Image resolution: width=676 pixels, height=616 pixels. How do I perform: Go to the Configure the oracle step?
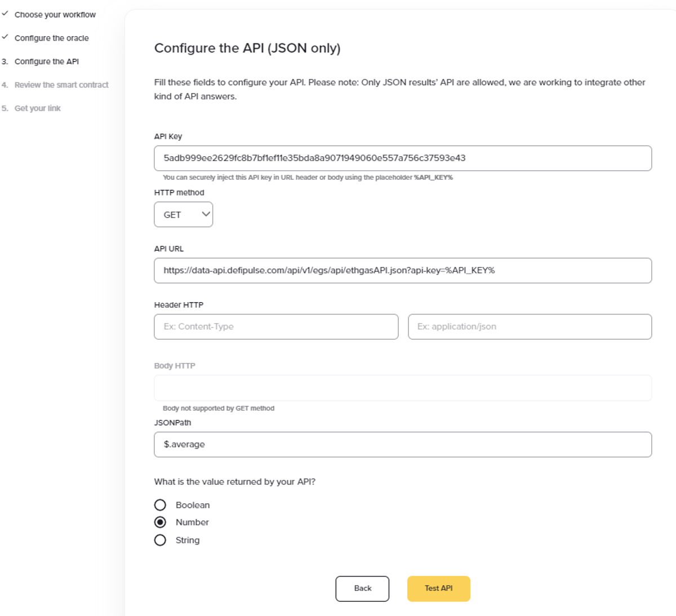[x=52, y=38]
